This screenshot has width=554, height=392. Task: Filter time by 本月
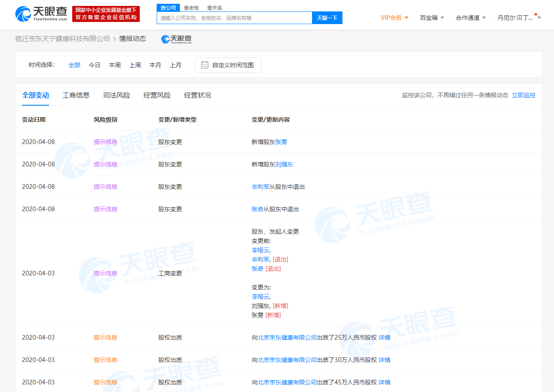pyautogui.click(x=155, y=65)
